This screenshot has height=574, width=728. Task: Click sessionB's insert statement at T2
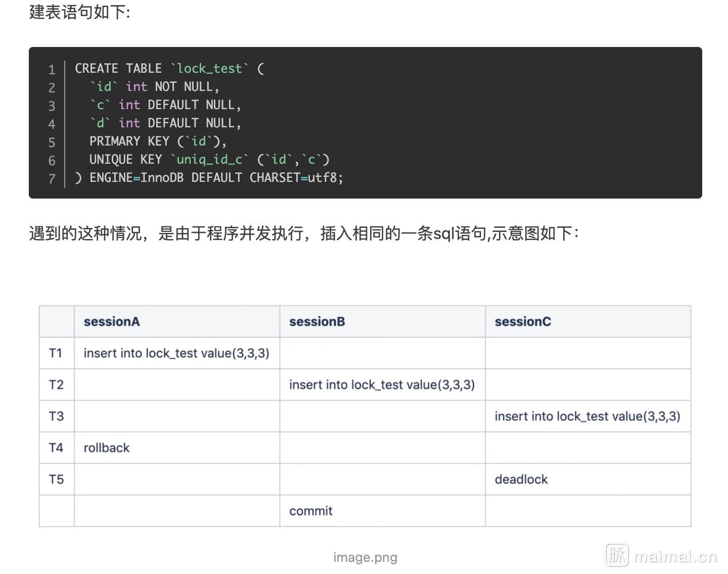382,385
